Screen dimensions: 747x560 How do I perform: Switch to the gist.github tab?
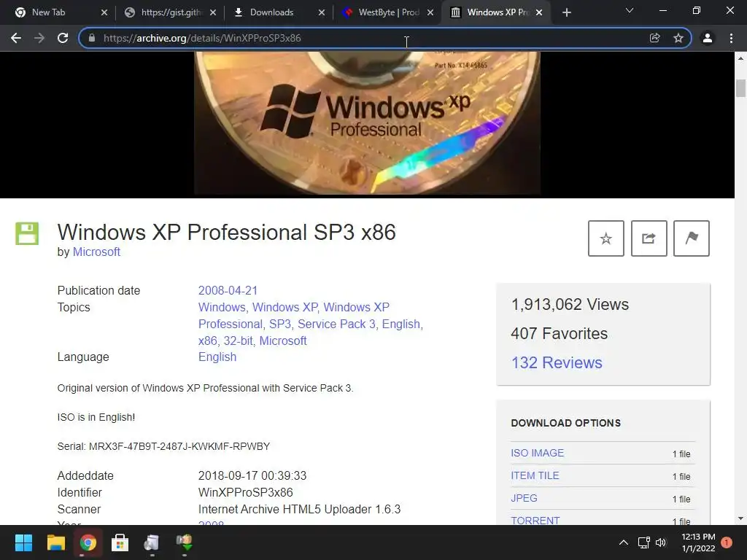pos(171,12)
